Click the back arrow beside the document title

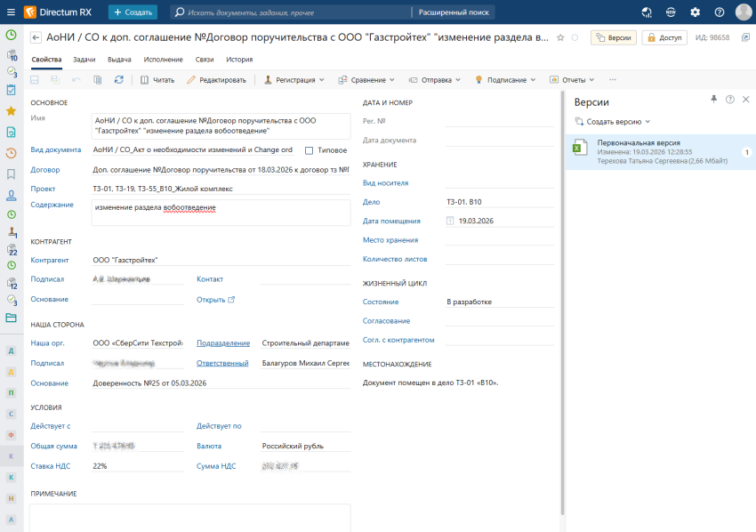click(x=36, y=38)
